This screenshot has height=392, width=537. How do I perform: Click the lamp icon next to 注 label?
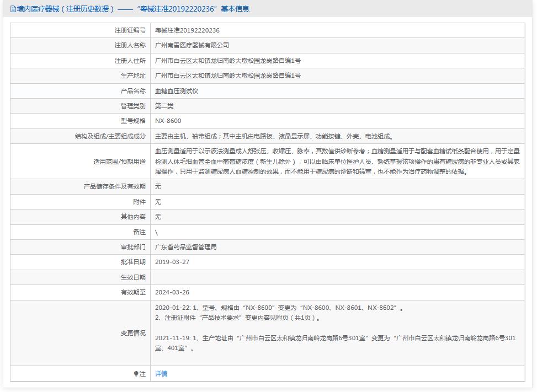(x=136, y=374)
